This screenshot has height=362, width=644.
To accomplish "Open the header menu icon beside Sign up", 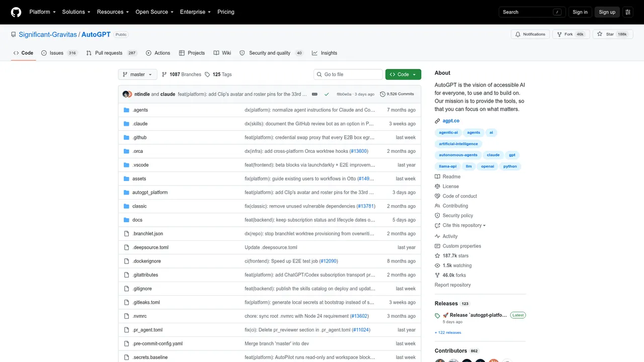I will 627,12.
